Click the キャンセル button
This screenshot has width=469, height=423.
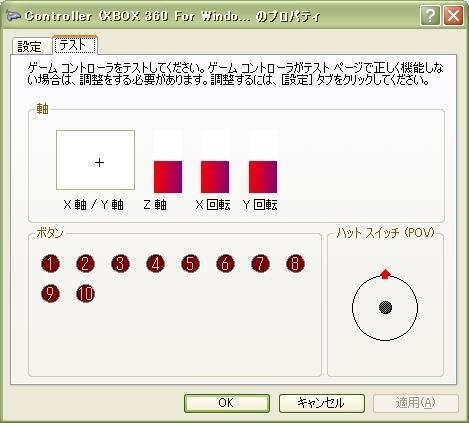[x=321, y=403]
